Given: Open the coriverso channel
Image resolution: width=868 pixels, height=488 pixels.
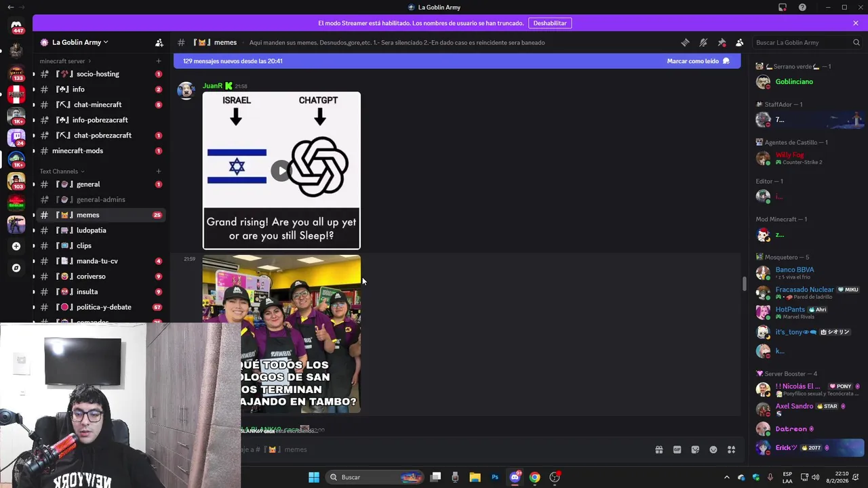Looking at the screenshot, I should click(100, 277).
